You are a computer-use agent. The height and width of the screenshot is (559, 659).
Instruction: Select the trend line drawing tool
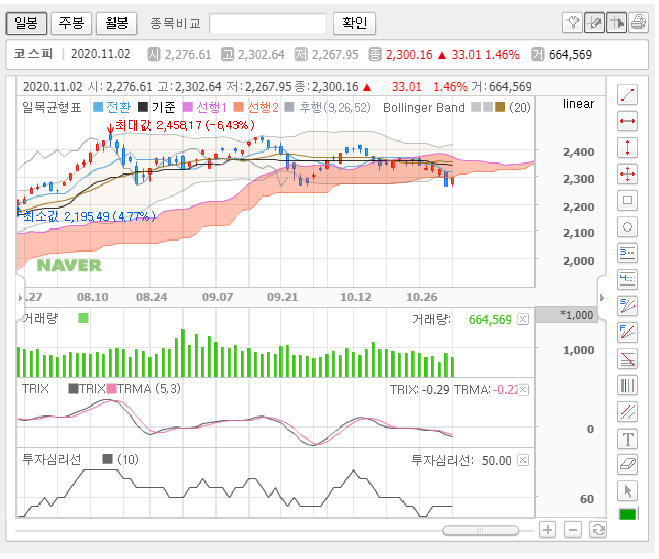[627, 95]
